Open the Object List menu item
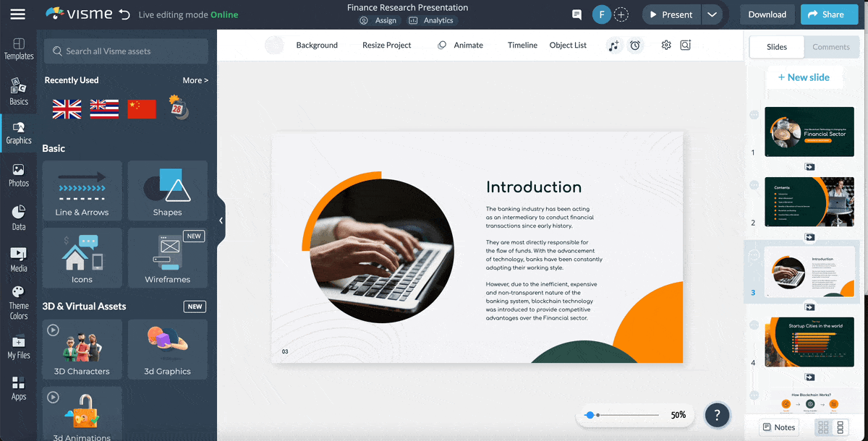Image resolution: width=868 pixels, height=441 pixels. pos(568,45)
